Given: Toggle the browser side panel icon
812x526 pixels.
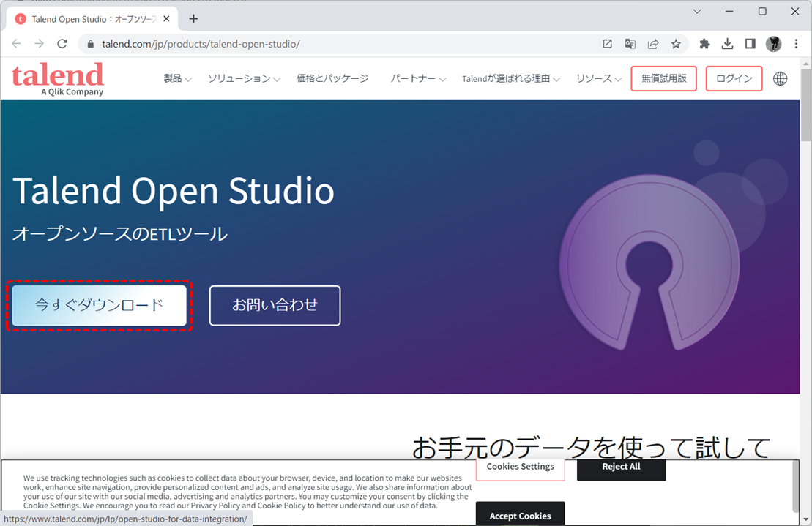Looking at the screenshot, I should tap(750, 44).
